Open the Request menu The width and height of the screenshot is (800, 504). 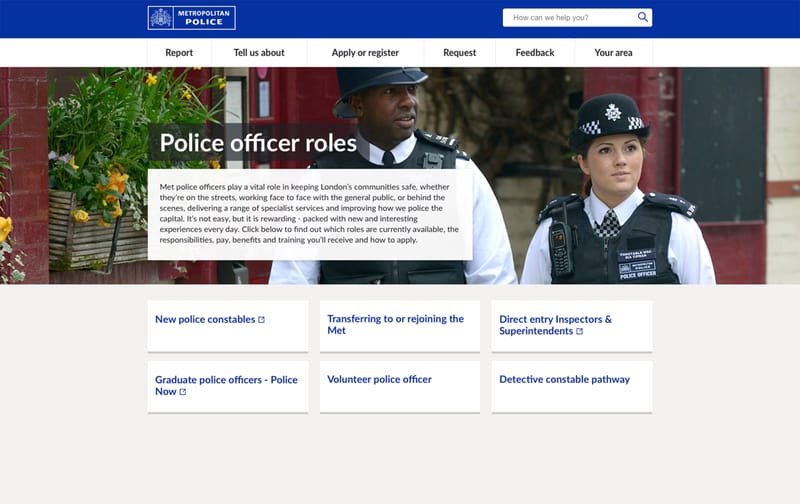[x=460, y=53]
